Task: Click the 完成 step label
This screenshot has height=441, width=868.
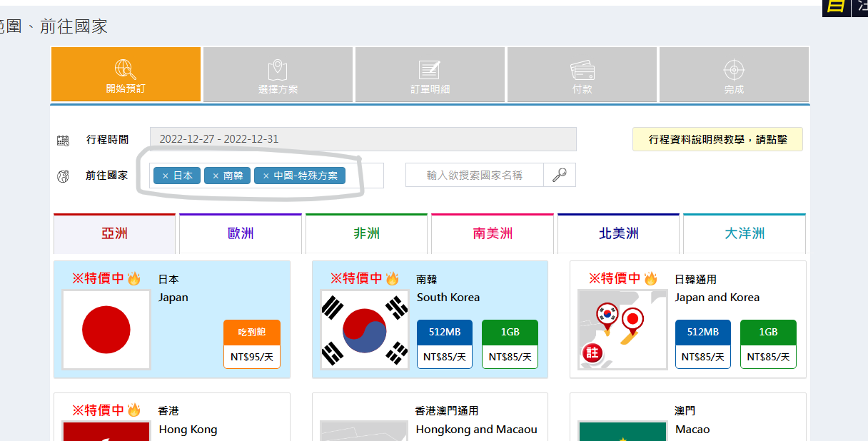Action: click(734, 89)
